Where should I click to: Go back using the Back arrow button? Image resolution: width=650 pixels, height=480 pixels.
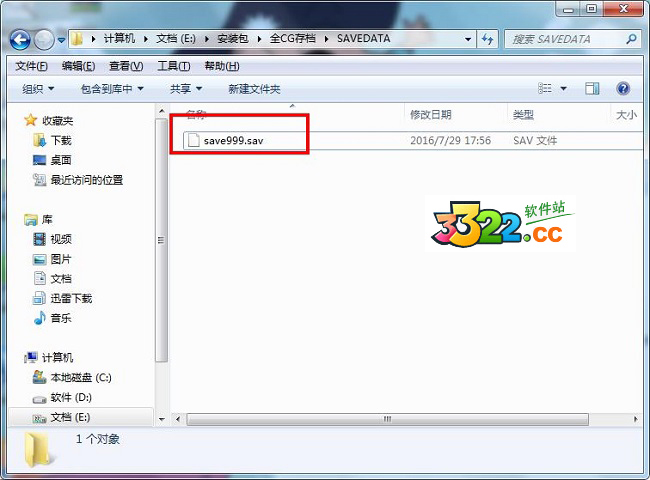click(x=20, y=40)
